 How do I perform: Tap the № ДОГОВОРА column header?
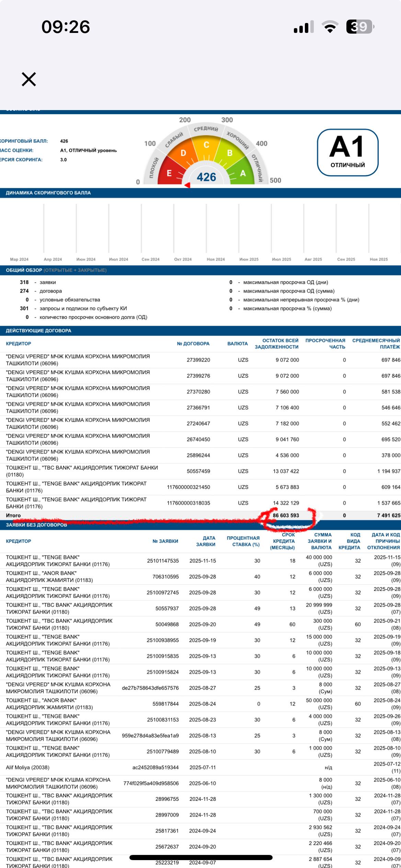coord(193,344)
